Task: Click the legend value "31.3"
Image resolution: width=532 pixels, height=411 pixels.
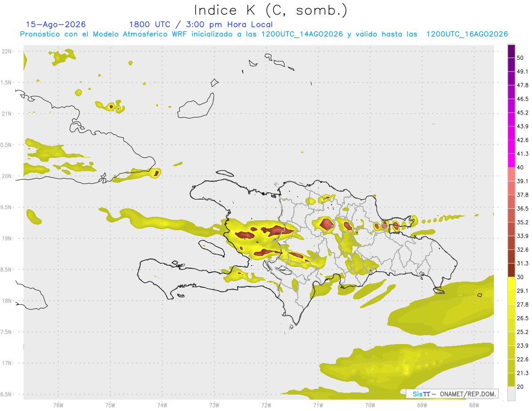Action: 523,263
